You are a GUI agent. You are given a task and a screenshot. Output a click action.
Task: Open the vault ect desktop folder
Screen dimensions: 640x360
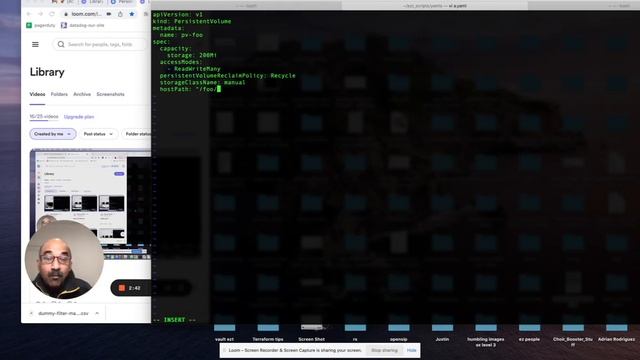click(224, 331)
